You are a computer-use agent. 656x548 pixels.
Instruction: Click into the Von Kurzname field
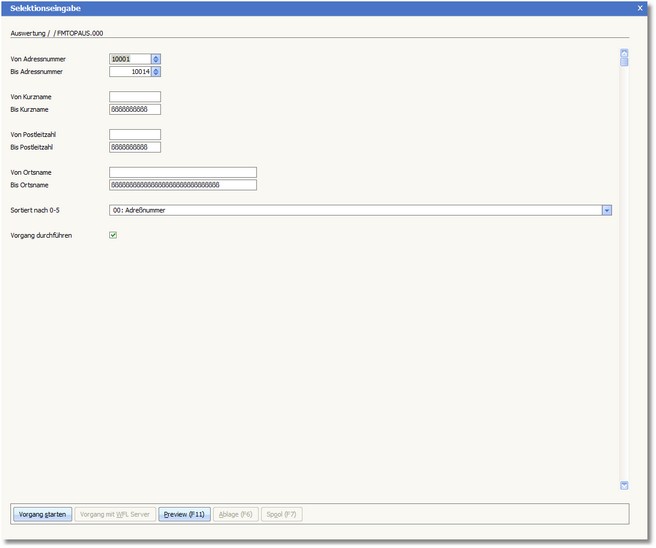(135, 97)
